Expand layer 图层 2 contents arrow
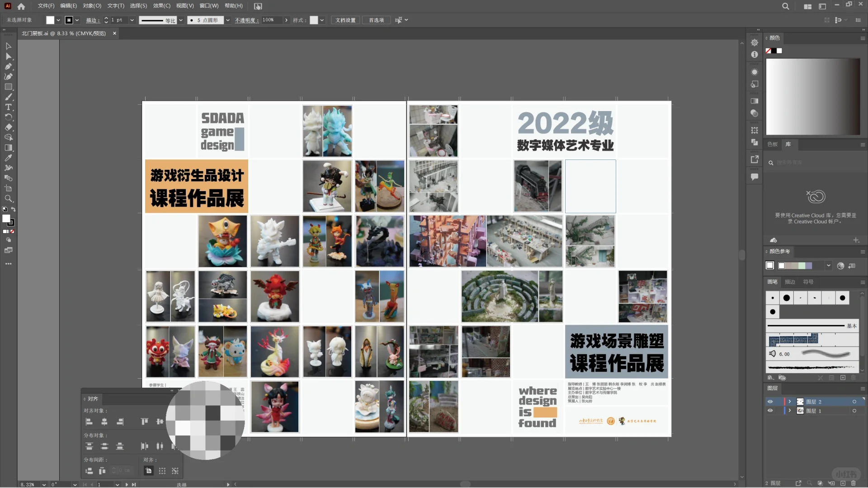Viewport: 868px width, 488px height. pyautogui.click(x=790, y=401)
